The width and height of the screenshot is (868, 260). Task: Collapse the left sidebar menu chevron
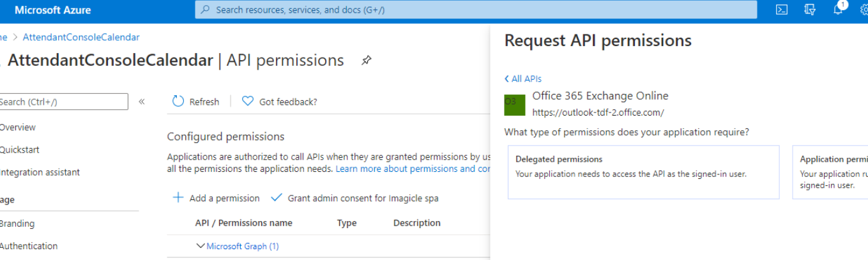coord(142,102)
